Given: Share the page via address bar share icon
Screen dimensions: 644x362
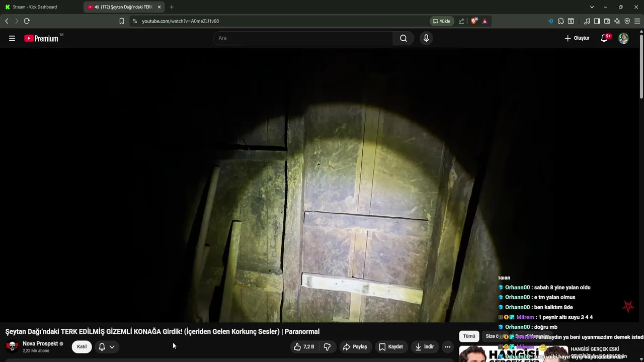Looking at the screenshot, I should [x=461, y=21].
